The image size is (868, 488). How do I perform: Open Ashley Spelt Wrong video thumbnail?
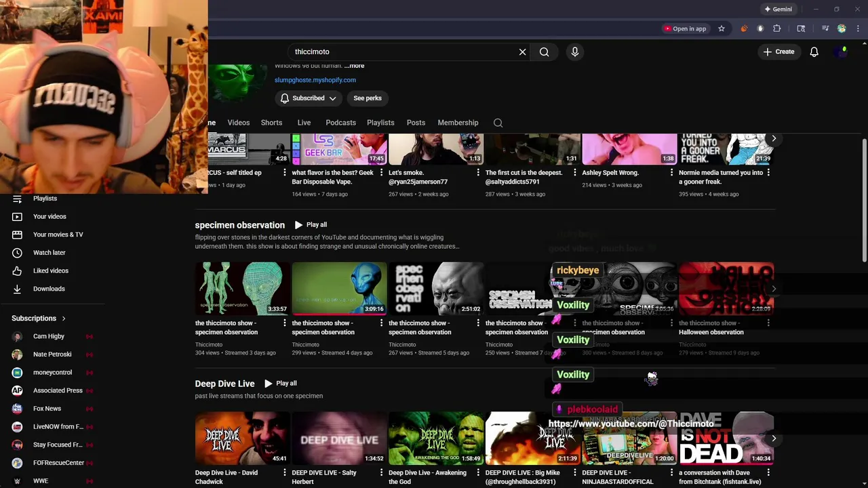(x=629, y=149)
